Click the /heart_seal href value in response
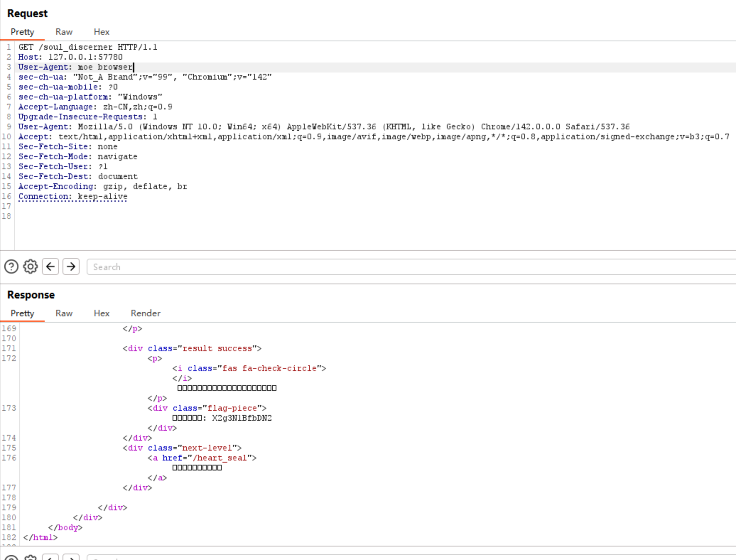Image resolution: width=736 pixels, height=560 pixels. (x=220, y=458)
